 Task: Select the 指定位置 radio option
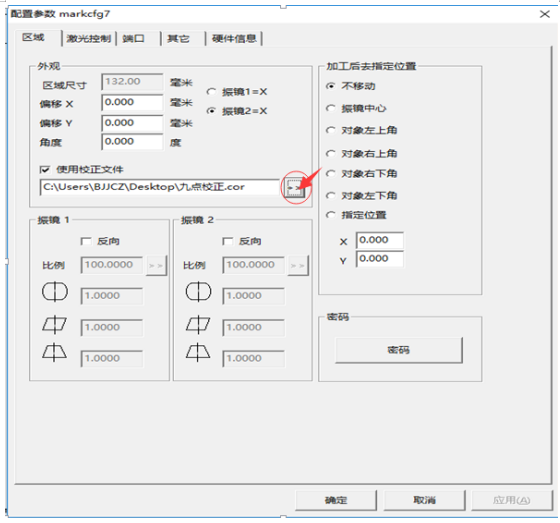coord(331,215)
